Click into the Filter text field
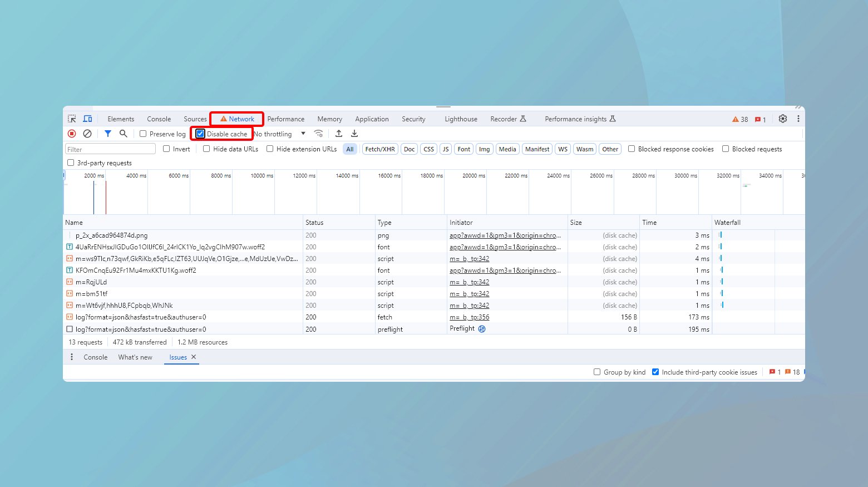The width and height of the screenshot is (868, 487). [x=110, y=149]
